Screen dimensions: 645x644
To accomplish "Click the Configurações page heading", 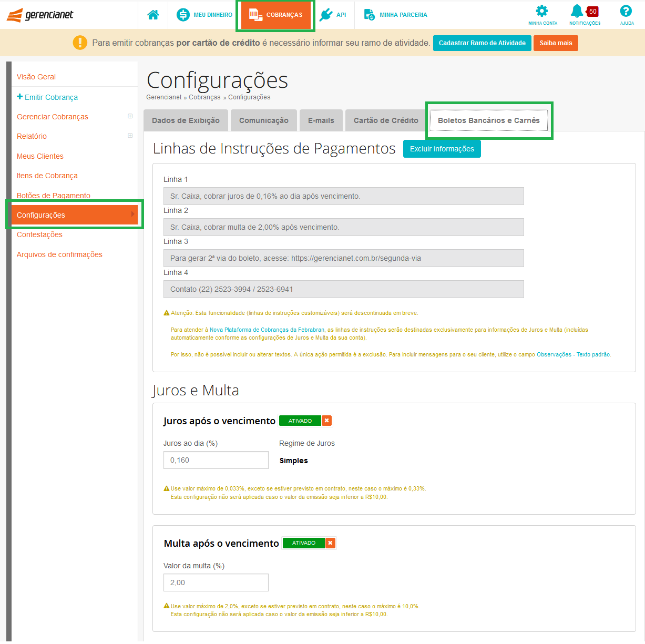I will click(217, 80).
